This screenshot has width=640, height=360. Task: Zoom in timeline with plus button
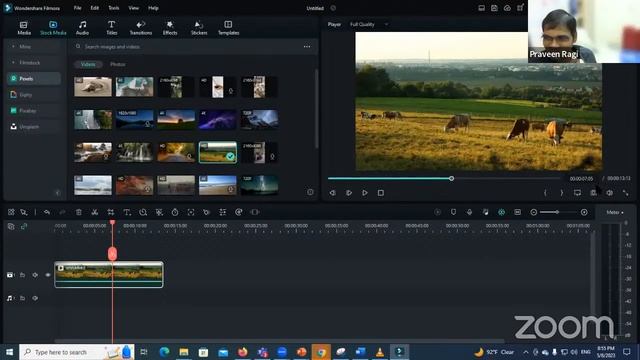point(584,212)
